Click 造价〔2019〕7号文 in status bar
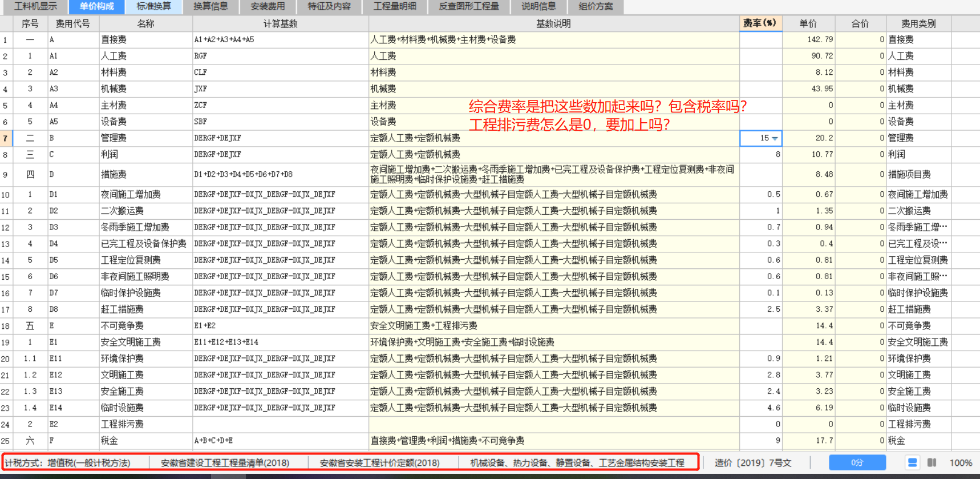Image resolution: width=980 pixels, height=479 pixels. click(x=753, y=463)
